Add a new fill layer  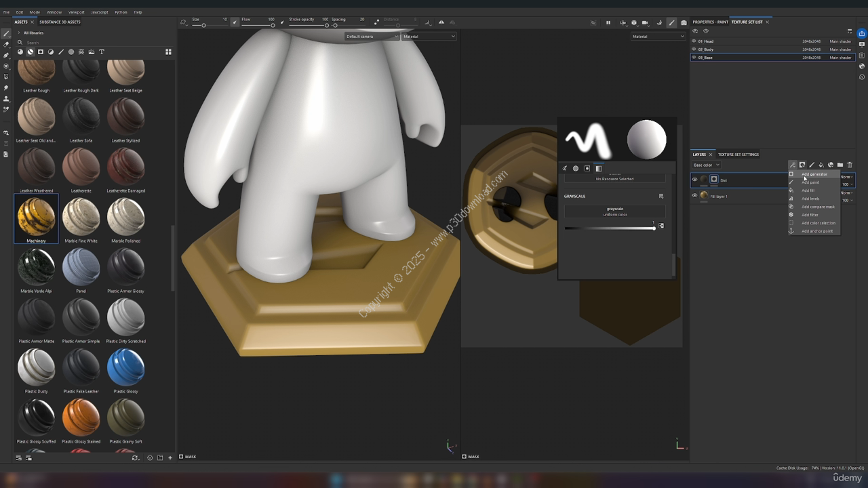[x=821, y=165]
